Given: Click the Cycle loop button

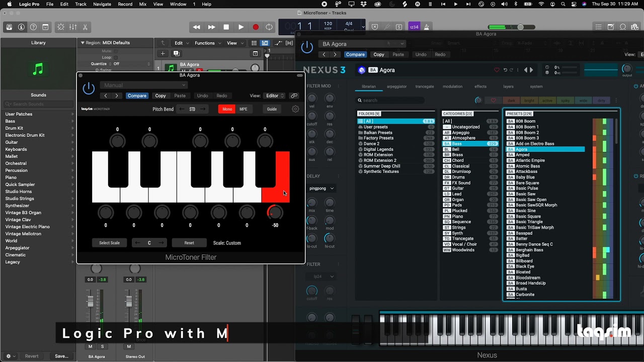Looking at the screenshot, I should [269, 27].
